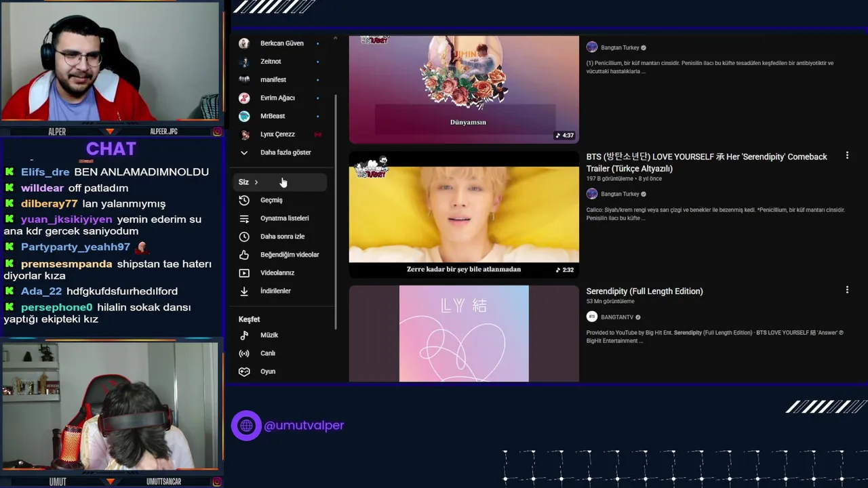Open Oyun gaming icon
The image size is (868, 488).
(244, 371)
